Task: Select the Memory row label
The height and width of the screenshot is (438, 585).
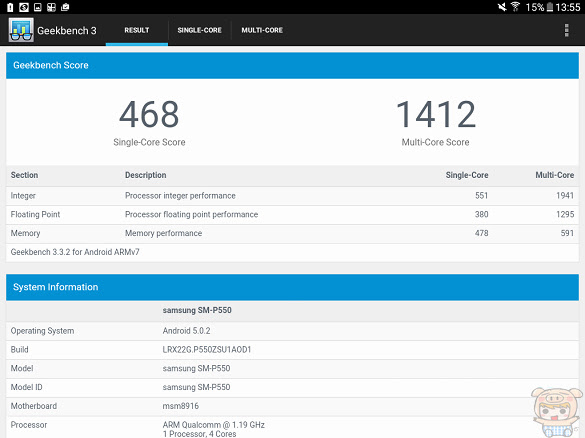Action: click(x=25, y=233)
